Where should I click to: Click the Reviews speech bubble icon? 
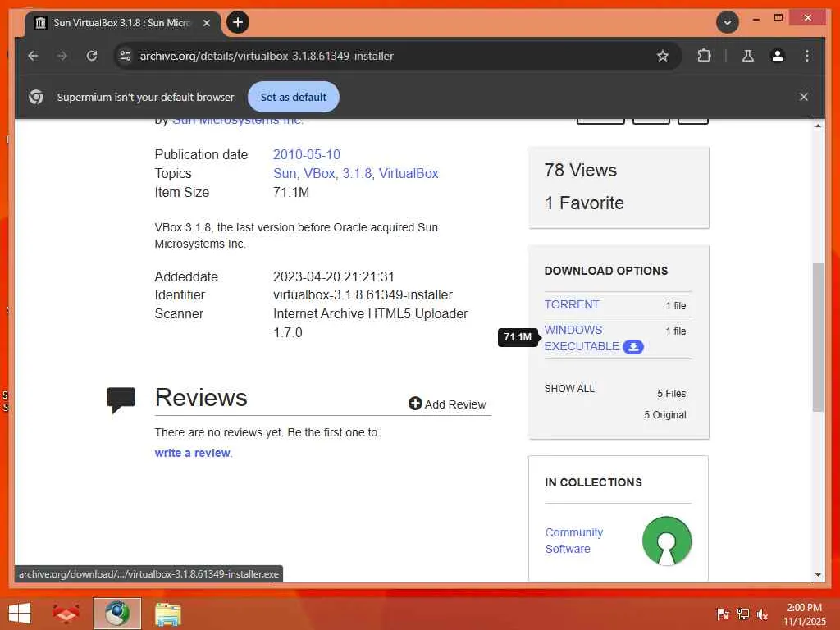tap(121, 399)
